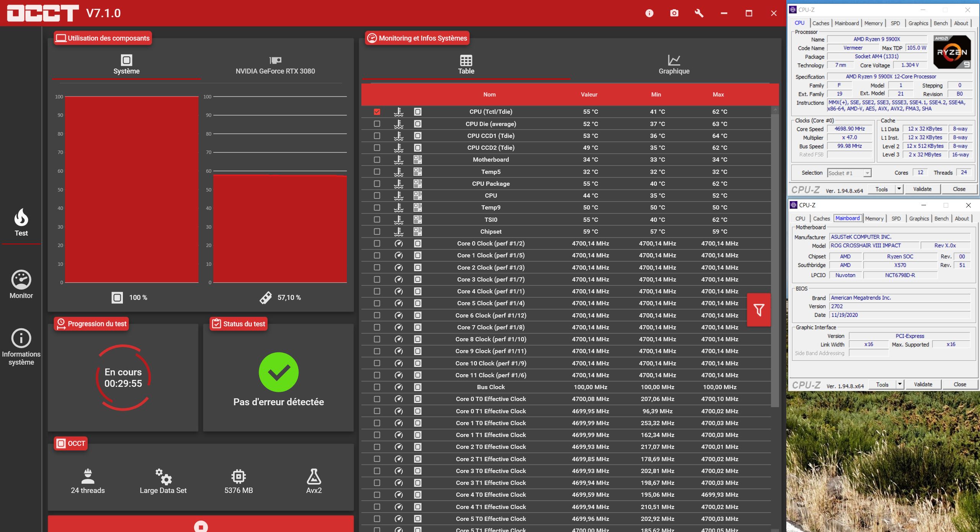Switch to NVIDIA GeForce RTX 3080 tab
980x532 pixels.
coord(275,64)
